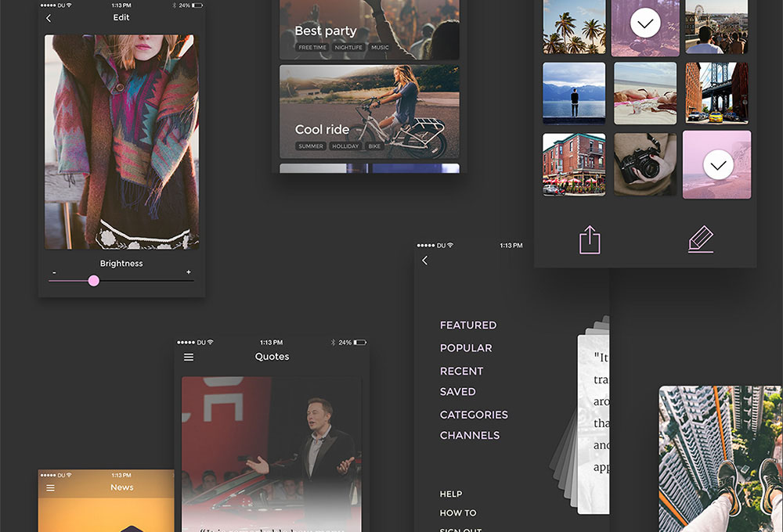This screenshot has height=532, width=783.
Task: Tap the Brightness label
Action: point(121,264)
